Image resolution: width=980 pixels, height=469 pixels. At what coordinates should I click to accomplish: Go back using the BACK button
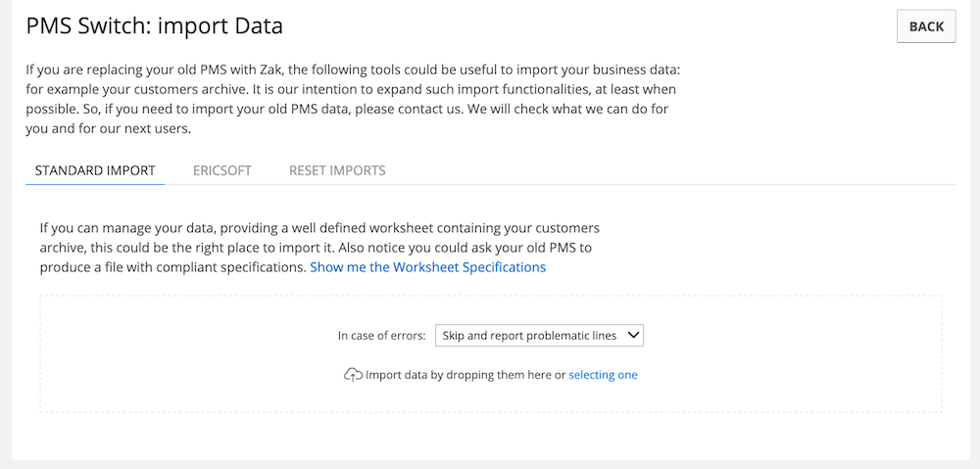point(926,26)
